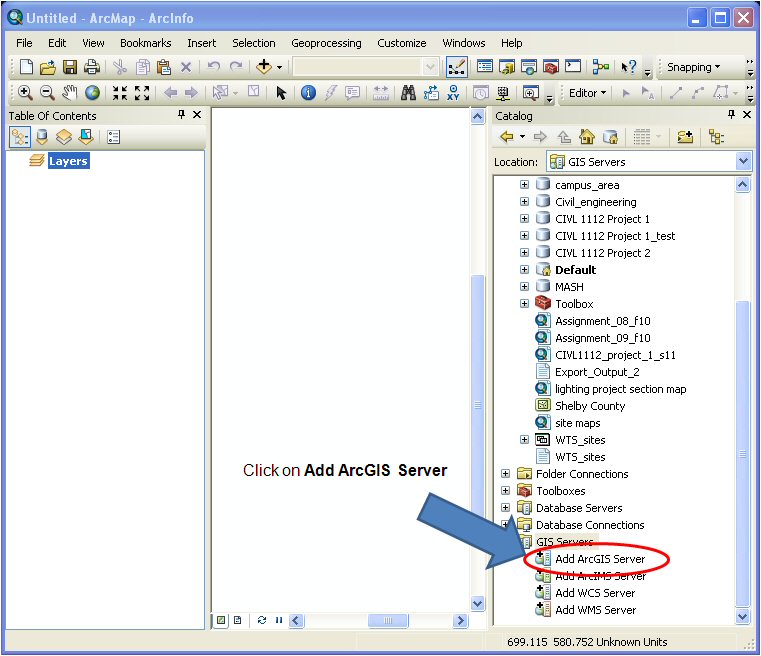This screenshot has width=761, height=656.
Task: Click the map vertical scrollbar thumb
Action: (478, 404)
